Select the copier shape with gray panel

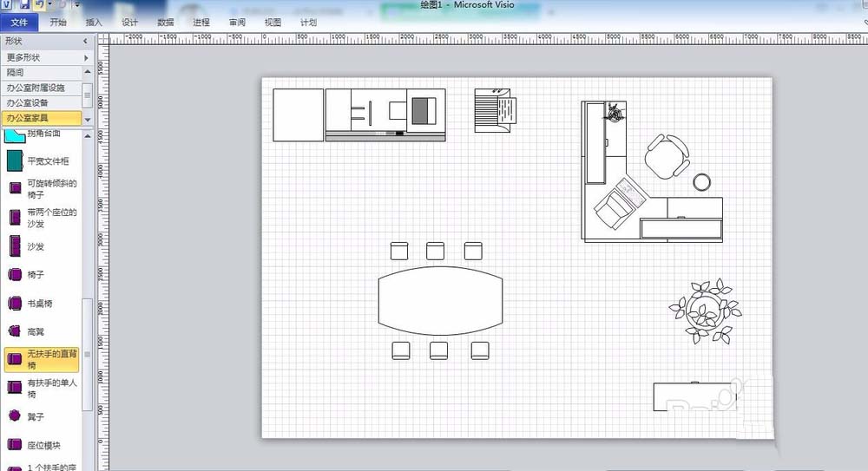tap(385, 114)
